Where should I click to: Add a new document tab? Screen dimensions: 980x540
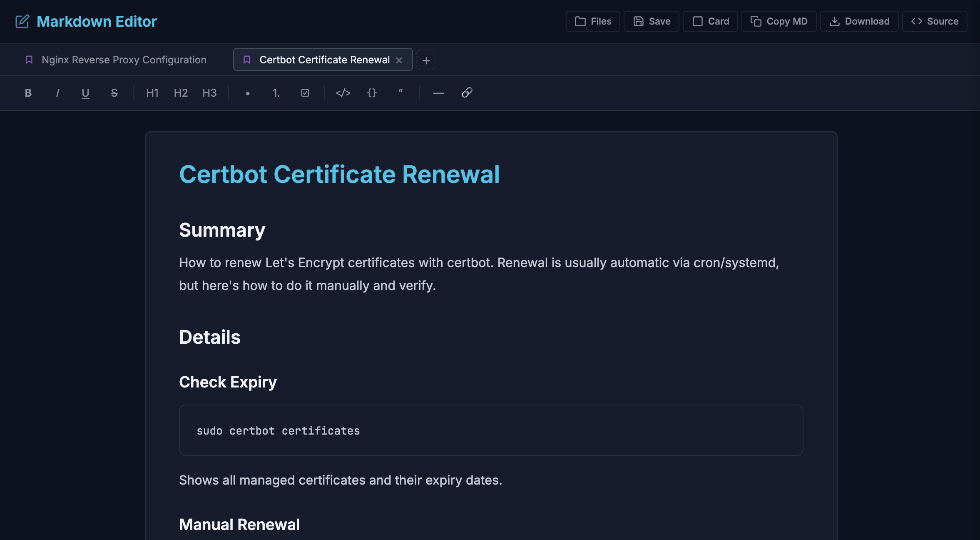click(x=426, y=60)
